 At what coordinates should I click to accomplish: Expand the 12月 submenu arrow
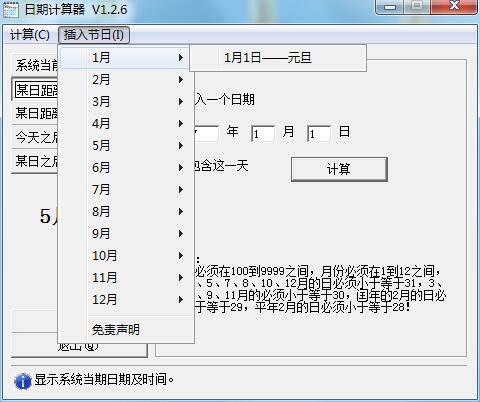click(181, 300)
